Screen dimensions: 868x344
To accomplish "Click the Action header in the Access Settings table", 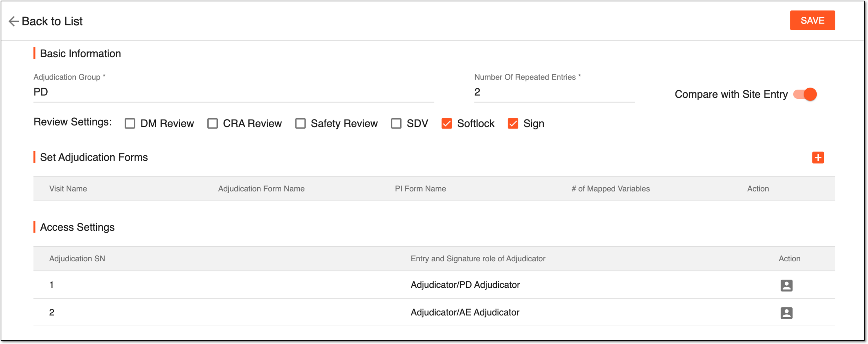I will pyautogui.click(x=789, y=259).
